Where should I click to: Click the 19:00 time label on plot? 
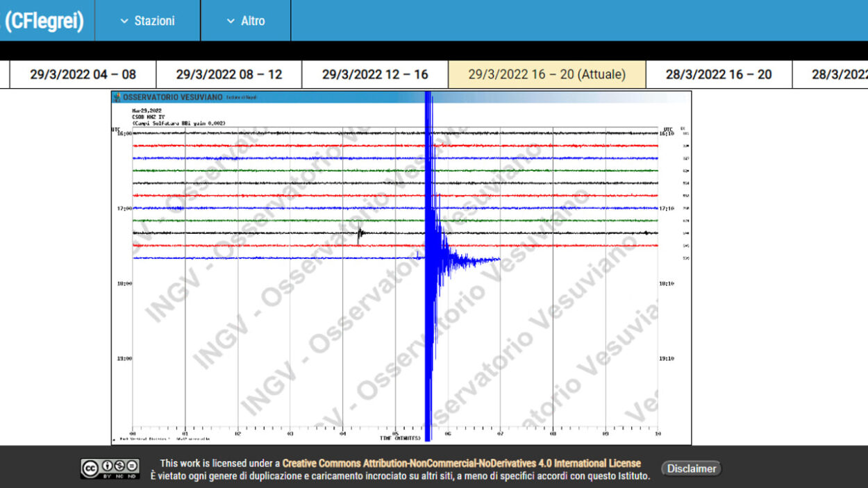124,358
